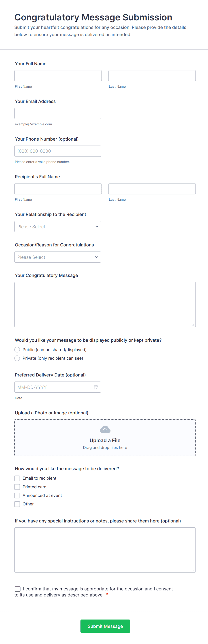This screenshot has height=644, width=208.
Task: Click the special instructions text area
Action: click(105, 550)
